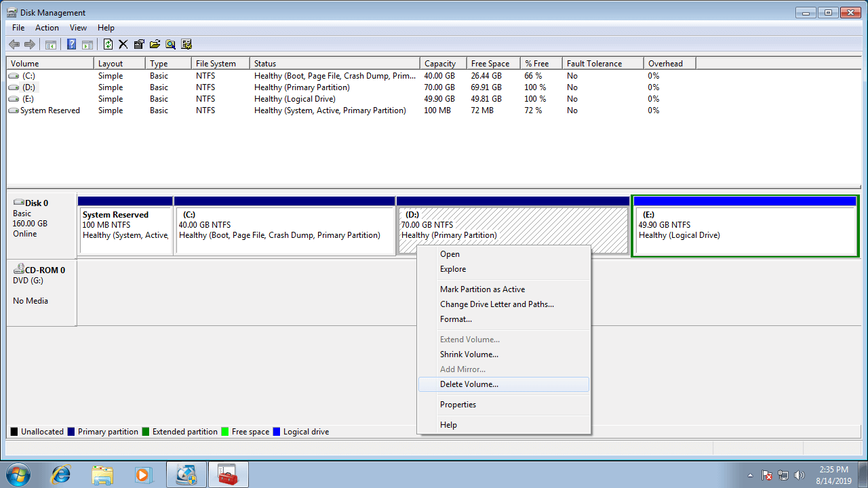Click the Capacity column header
The height and width of the screenshot is (488, 868).
(x=439, y=64)
